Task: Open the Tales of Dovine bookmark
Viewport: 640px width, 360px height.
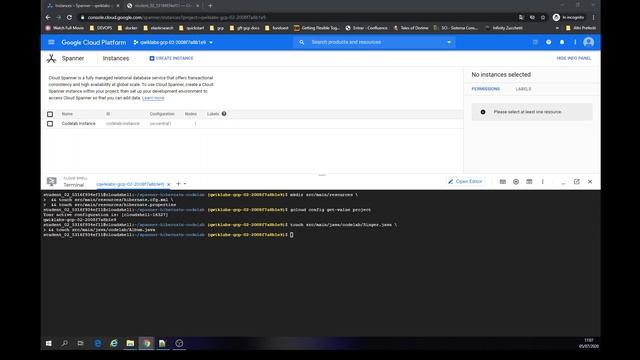Action: coord(411,28)
